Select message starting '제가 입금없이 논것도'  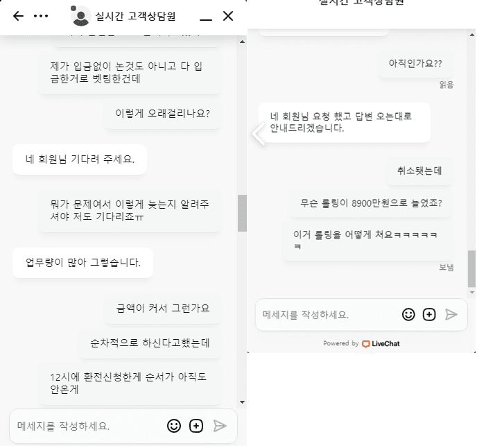130,72
